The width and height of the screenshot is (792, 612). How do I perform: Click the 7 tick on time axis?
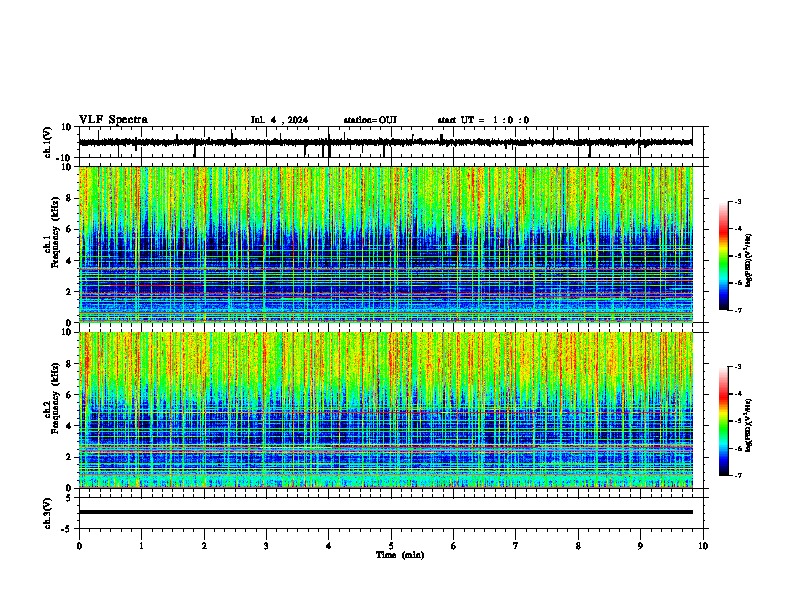point(516,546)
